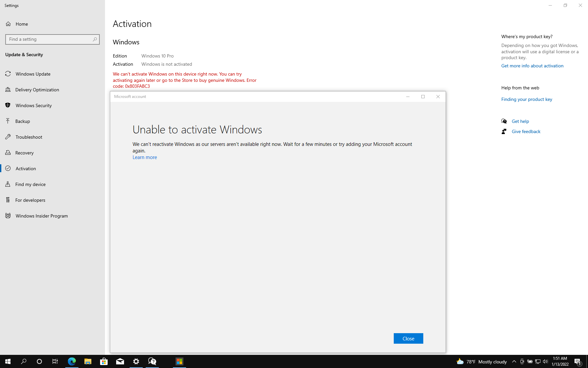
Task: Open the Delivery Optimization icon
Action: pyautogui.click(x=8, y=89)
